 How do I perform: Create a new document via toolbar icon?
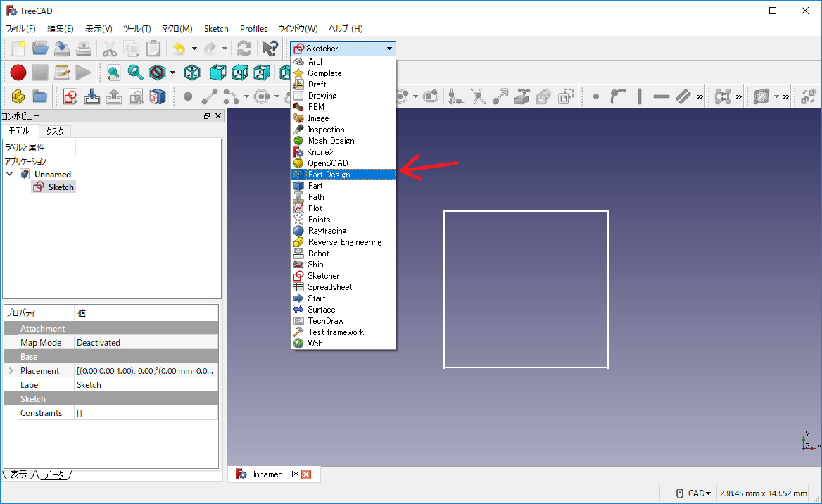(x=18, y=49)
